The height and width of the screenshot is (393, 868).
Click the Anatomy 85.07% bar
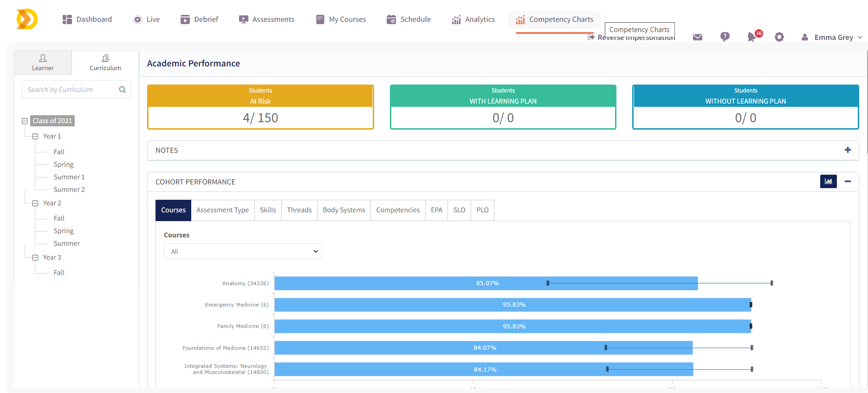486,283
